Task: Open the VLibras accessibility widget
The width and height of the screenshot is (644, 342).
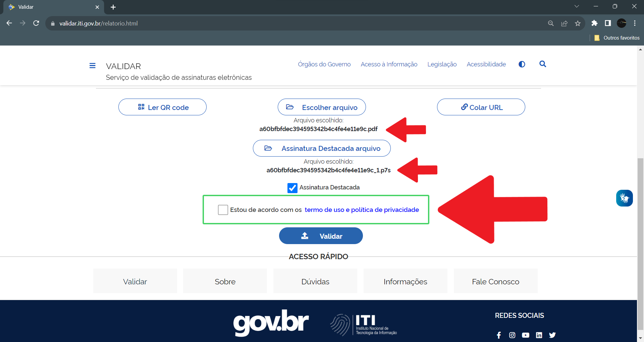Action: click(x=624, y=198)
